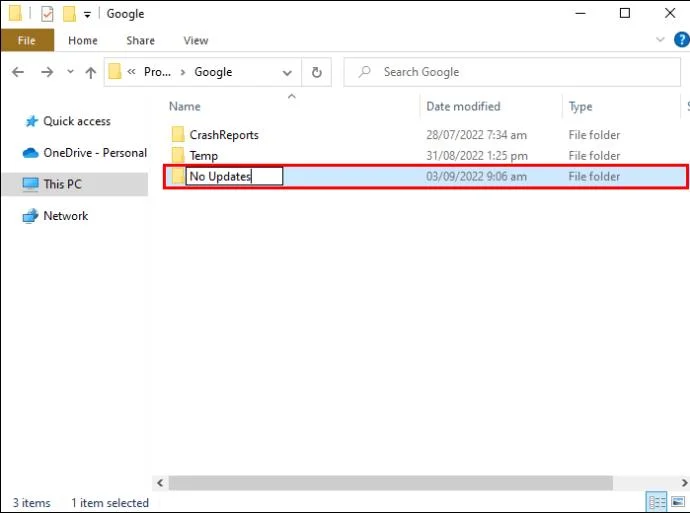Switch to the Home ribbon tab
Image resolution: width=690 pixels, height=513 pixels.
click(x=83, y=40)
